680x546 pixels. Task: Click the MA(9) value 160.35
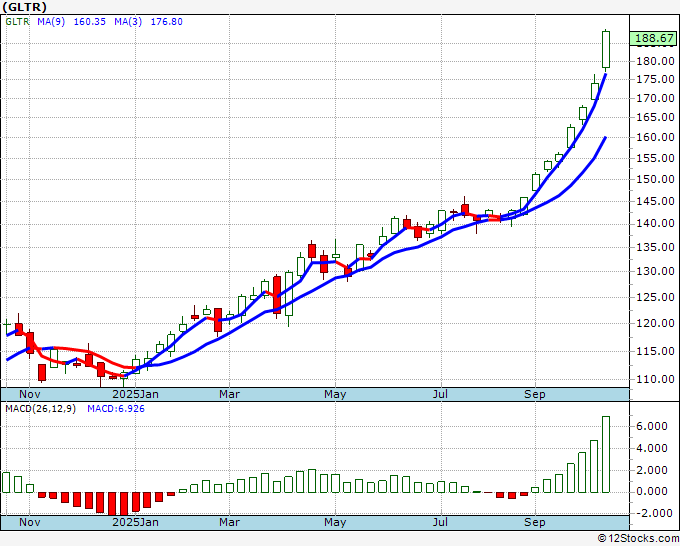point(89,22)
